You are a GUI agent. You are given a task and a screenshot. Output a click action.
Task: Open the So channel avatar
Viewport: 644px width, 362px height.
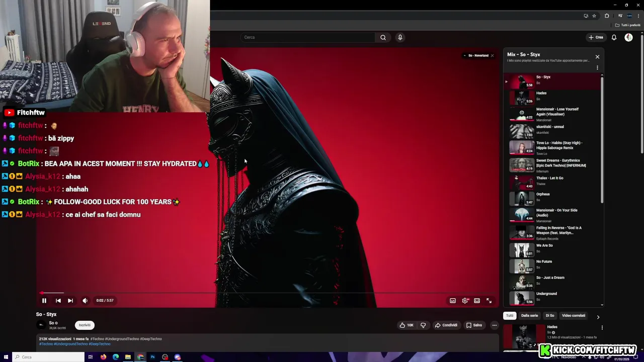[x=41, y=325]
